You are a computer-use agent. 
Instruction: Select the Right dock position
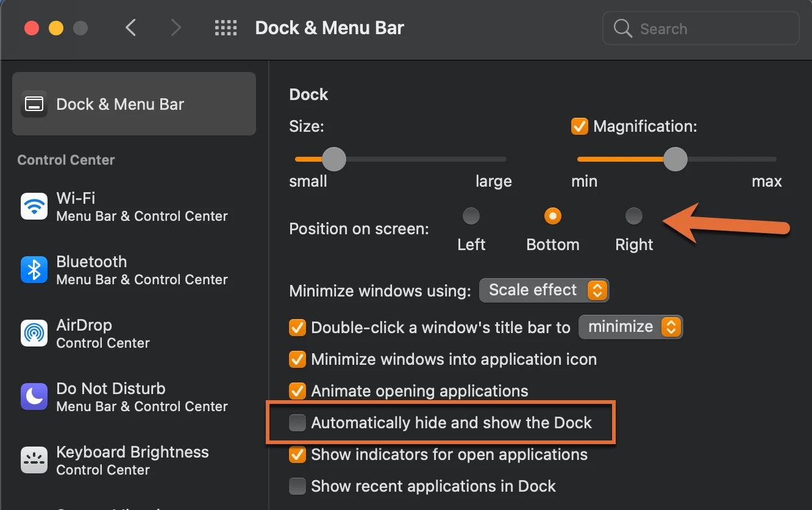pos(634,216)
